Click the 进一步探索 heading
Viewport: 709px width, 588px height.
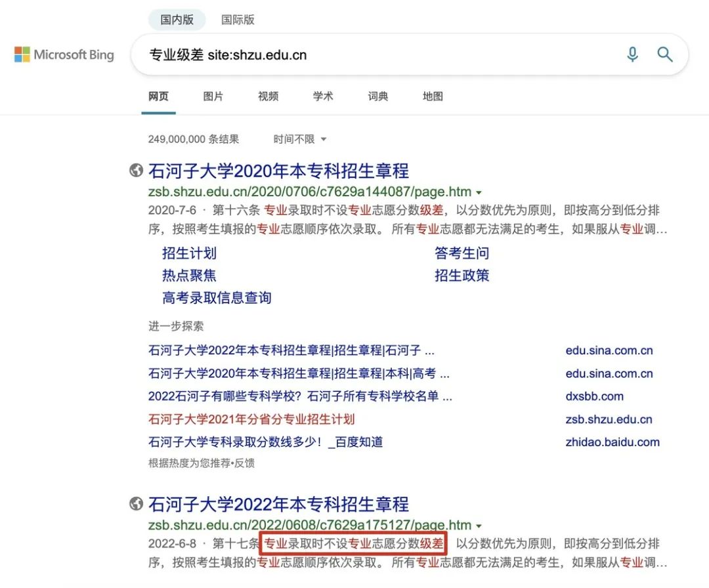(176, 326)
